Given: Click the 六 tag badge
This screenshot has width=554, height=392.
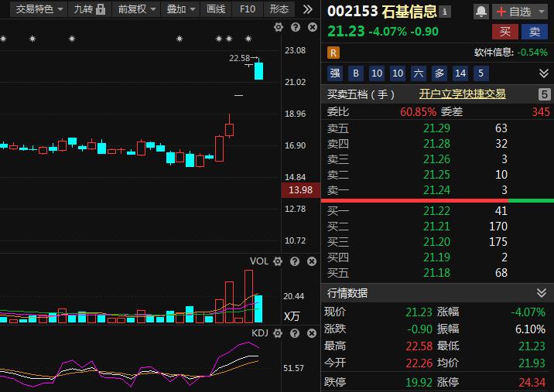Looking at the screenshot, I should tap(419, 73).
